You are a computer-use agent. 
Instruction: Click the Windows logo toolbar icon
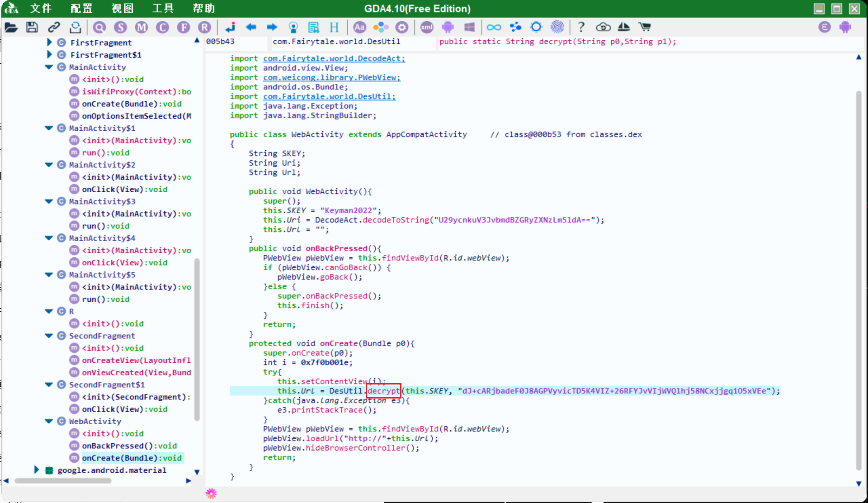point(470,28)
